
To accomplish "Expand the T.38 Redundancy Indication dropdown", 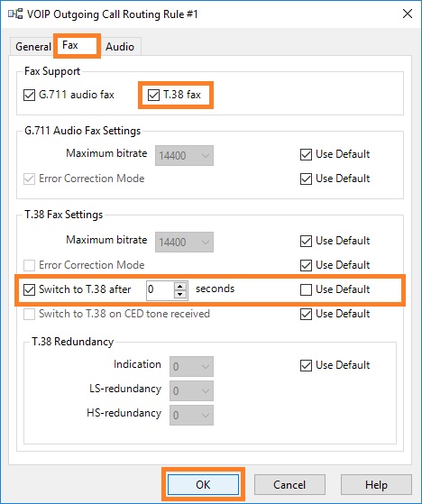I will click(191, 366).
